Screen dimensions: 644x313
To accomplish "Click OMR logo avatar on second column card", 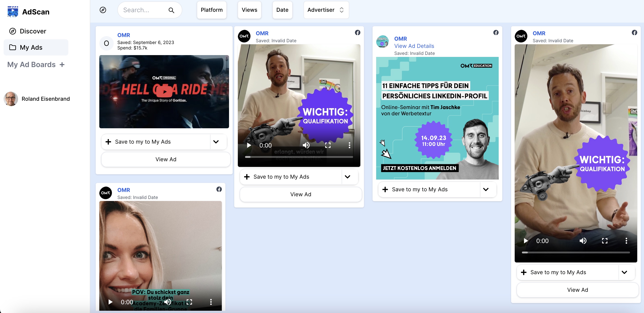I will pos(244,36).
